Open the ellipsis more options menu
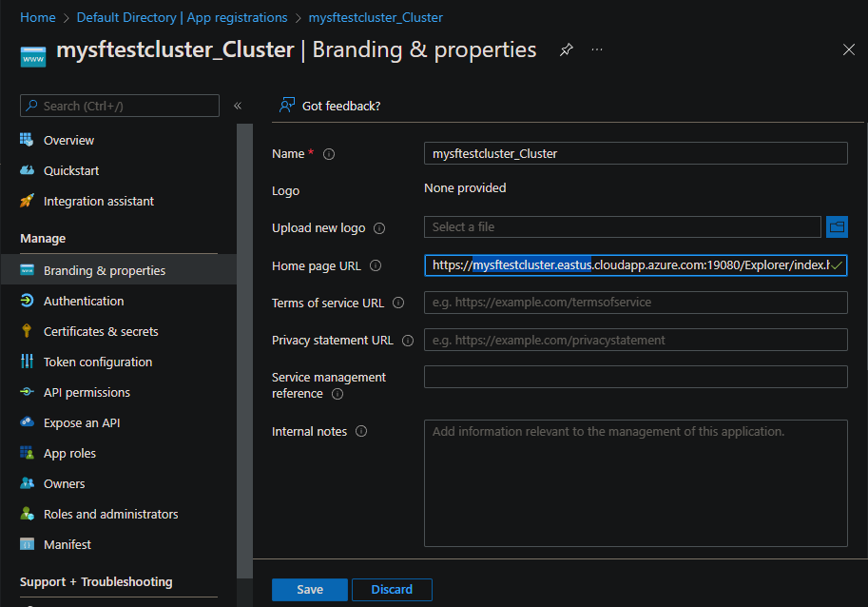Viewport: 868px width, 607px height. (x=597, y=49)
